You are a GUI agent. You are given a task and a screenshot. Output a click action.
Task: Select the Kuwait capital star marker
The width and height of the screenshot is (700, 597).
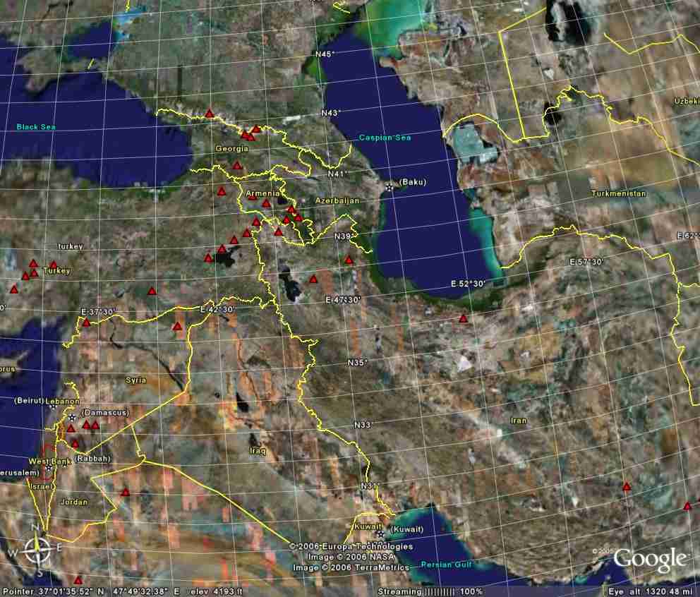click(x=380, y=533)
